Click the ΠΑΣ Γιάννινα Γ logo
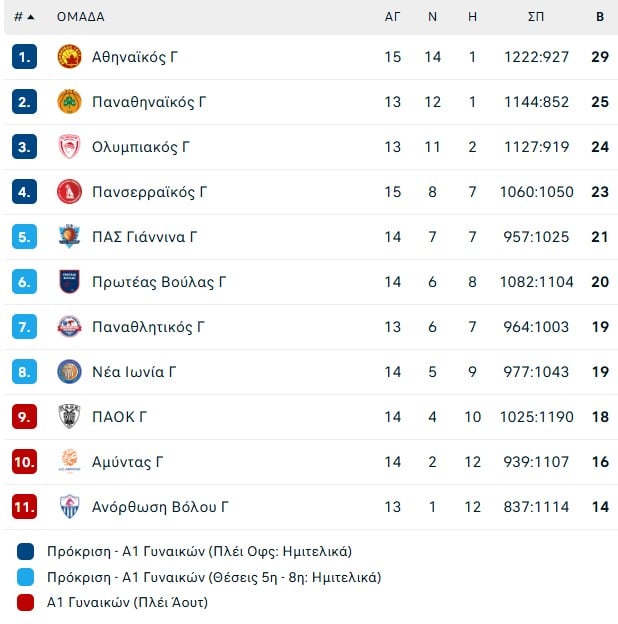Screen dimensions: 618x624 69,237
